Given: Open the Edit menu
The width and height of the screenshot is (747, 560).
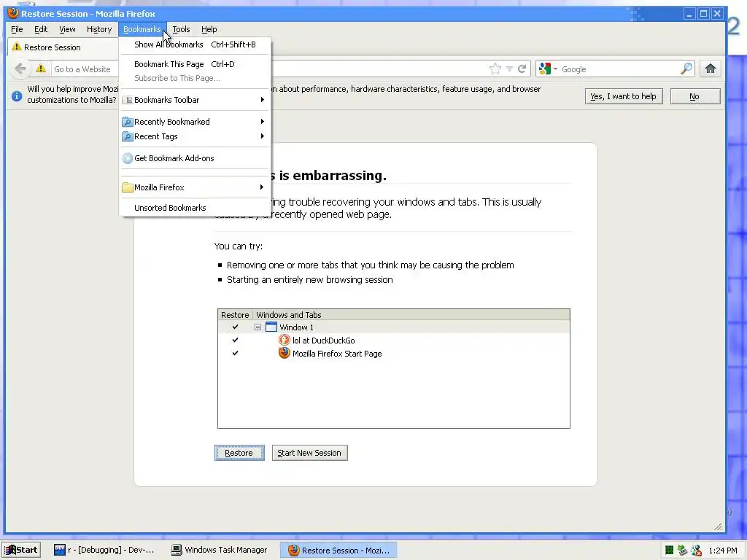Looking at the screenshot, I should 41,29.
